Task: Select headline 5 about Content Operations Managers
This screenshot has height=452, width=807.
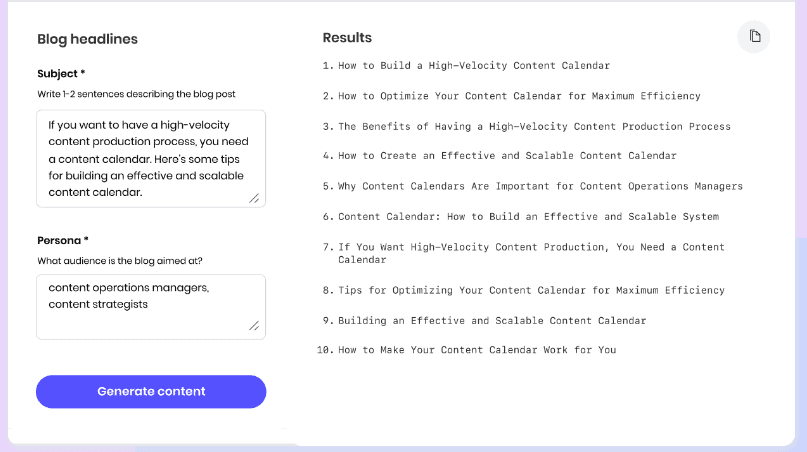Action: [540, 186]
